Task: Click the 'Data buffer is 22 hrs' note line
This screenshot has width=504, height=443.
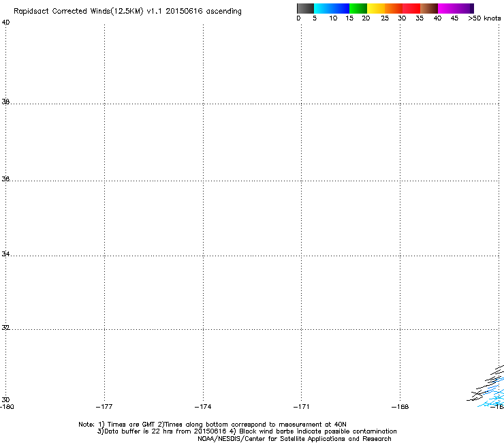Action: 247,431
